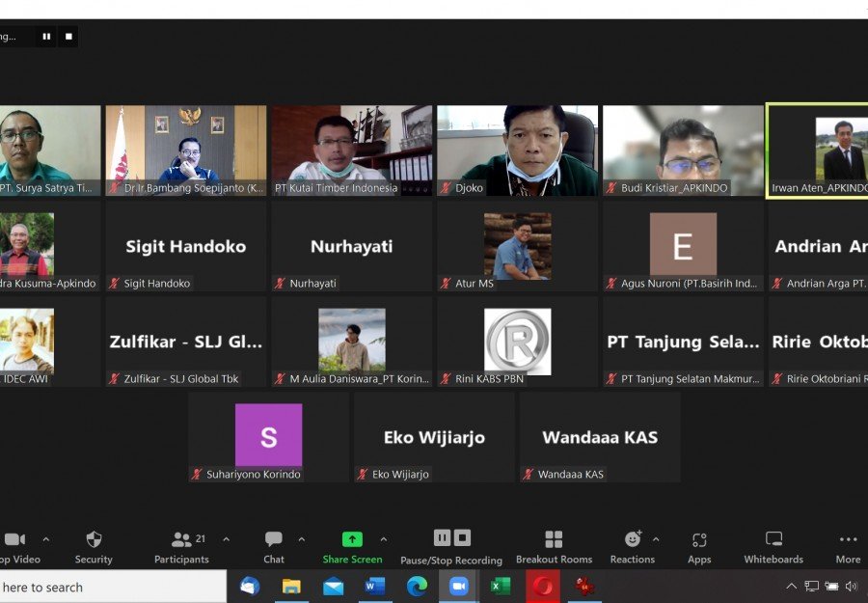Select the Djoko video thumbnail

pos(517,150)
